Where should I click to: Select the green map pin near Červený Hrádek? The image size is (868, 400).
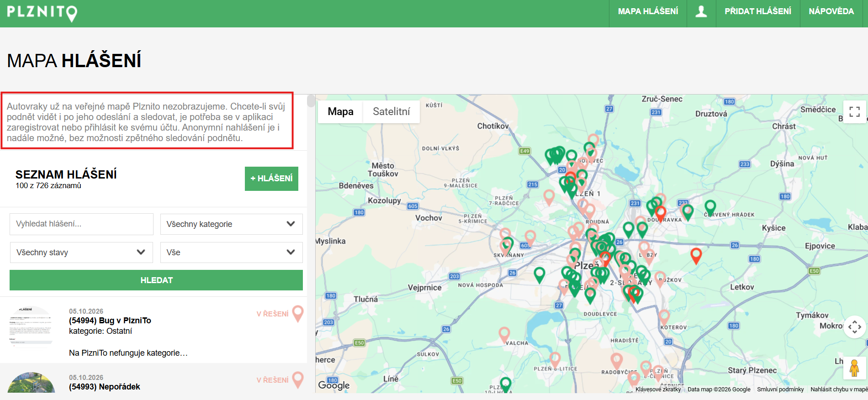[x=710, y=208]
